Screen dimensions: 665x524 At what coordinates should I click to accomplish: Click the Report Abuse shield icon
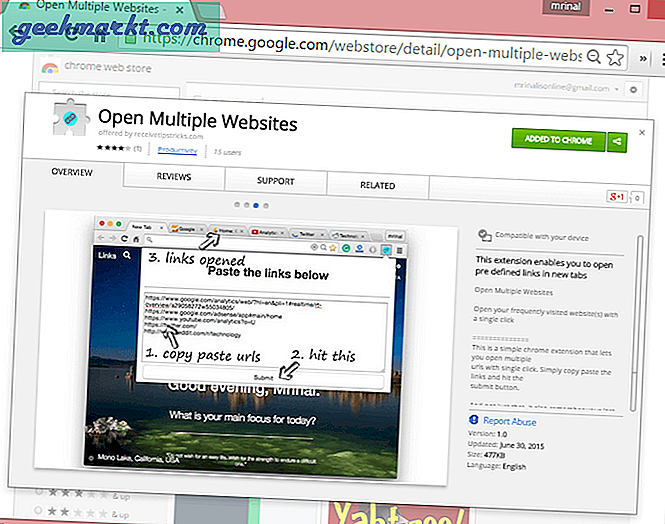pyautogui.click(x=475, y=421)
